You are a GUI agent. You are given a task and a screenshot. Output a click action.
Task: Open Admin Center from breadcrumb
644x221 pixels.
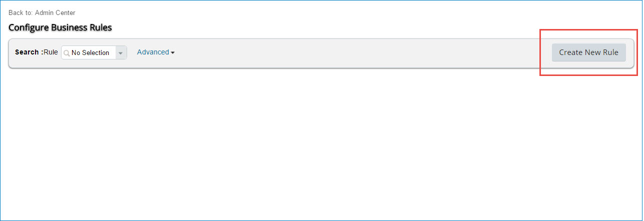(55, 12)
